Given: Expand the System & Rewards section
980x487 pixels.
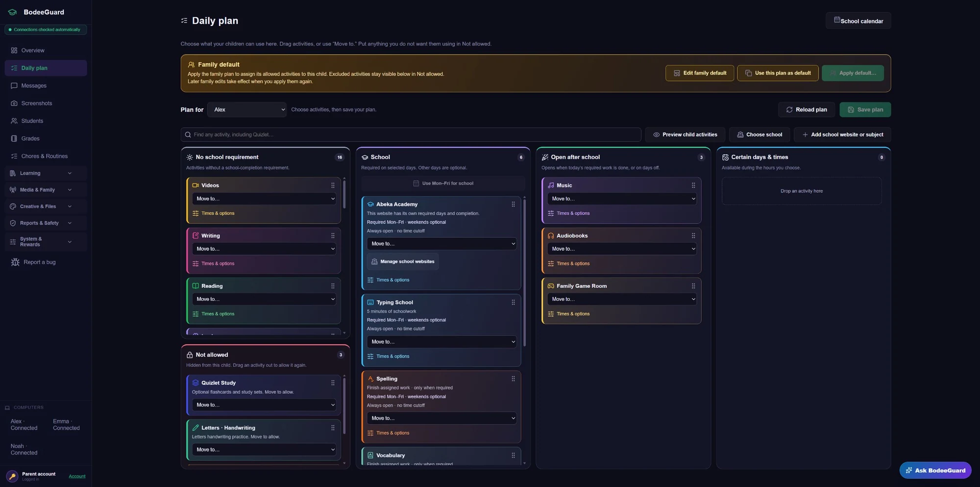Looking at the screenshot, I should (x=46, y=242).
